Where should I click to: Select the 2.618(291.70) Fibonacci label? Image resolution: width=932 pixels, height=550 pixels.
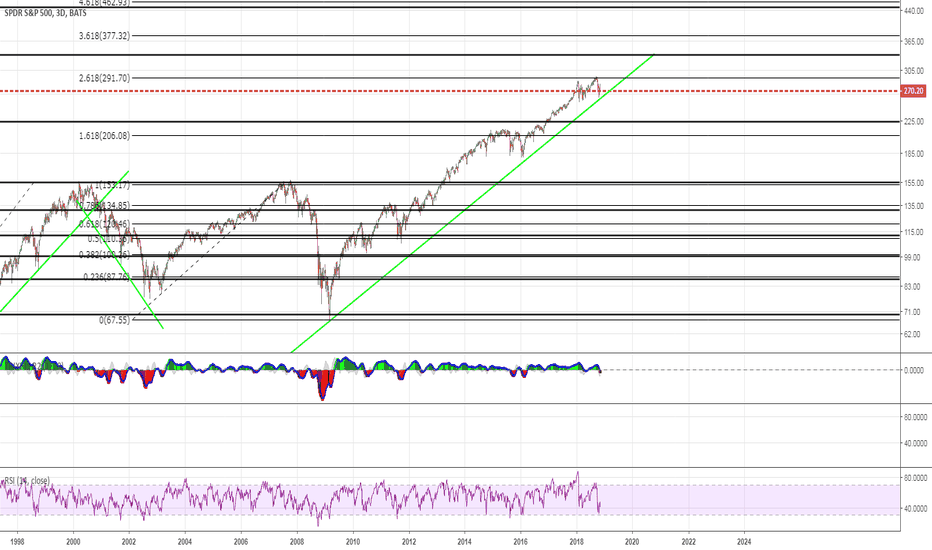point(104,78)
